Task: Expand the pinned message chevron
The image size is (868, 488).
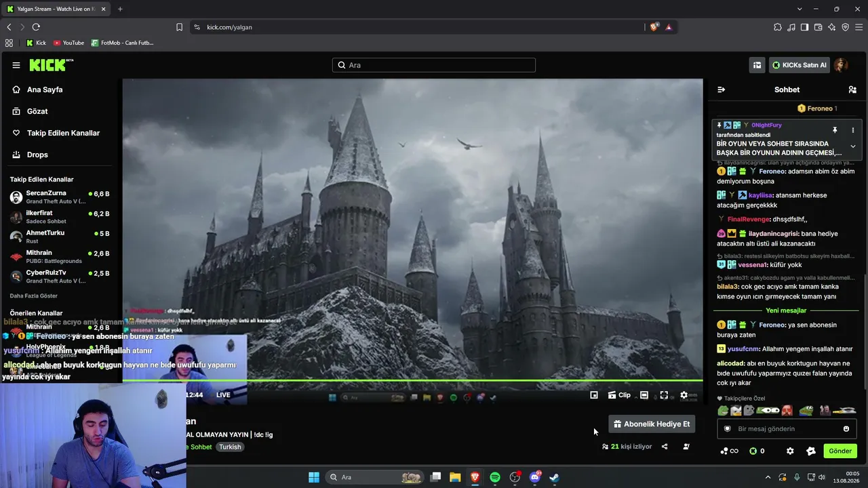Action: point(853,146)
